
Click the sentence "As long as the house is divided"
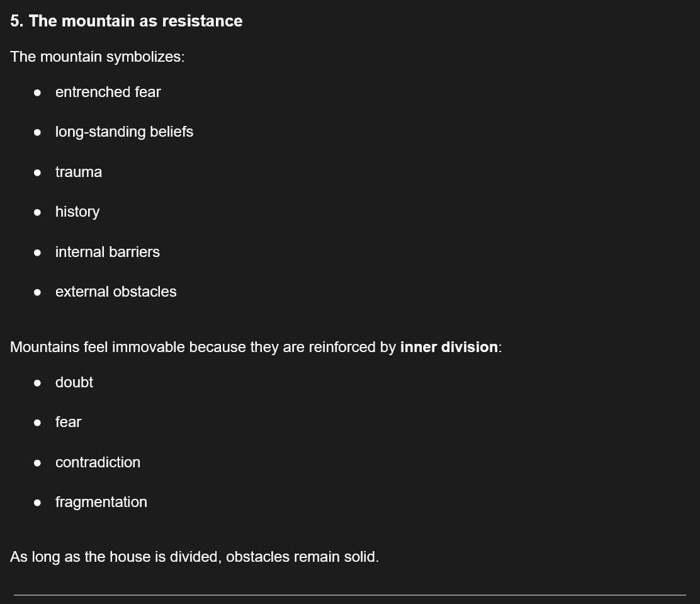pyautogui.click(x=194, y=557)
